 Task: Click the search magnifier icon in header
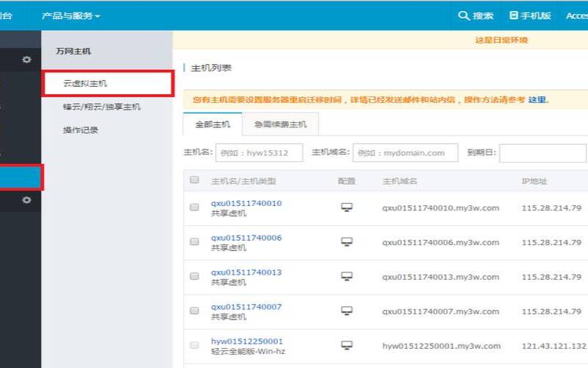coord(464,15)
